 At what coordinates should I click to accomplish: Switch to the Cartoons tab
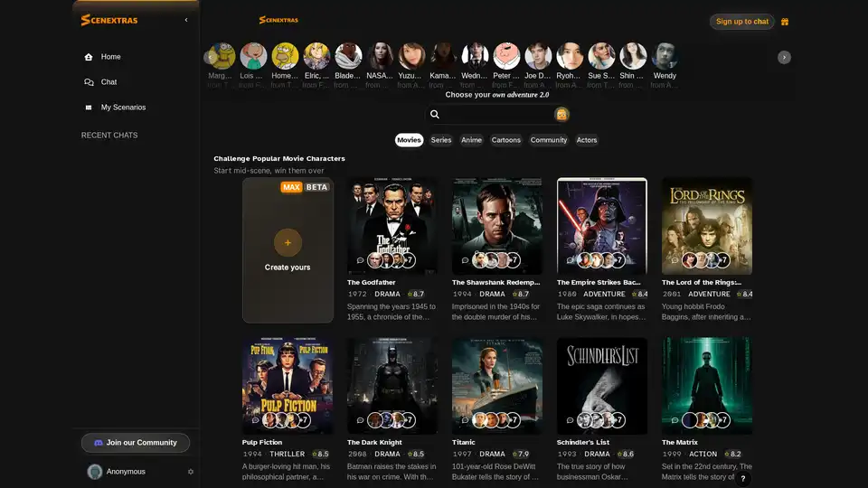[506, 140]
